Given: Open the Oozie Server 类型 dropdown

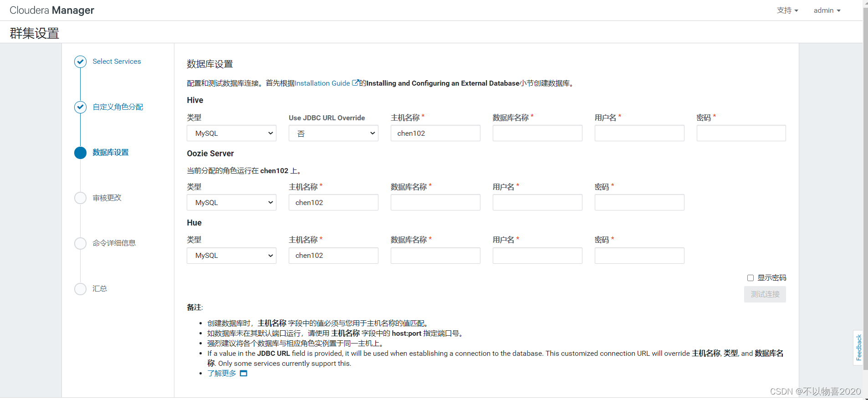Looking at the screenshot, I should (231, 202).
